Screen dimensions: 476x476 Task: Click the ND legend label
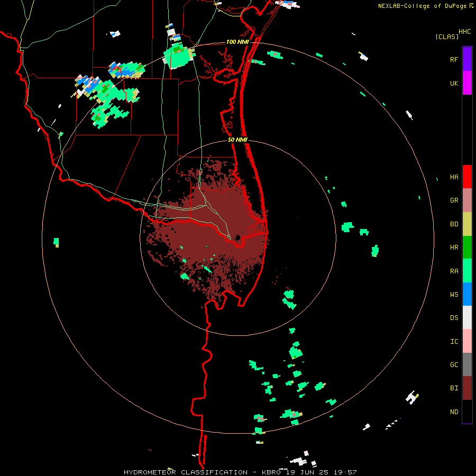454,412
